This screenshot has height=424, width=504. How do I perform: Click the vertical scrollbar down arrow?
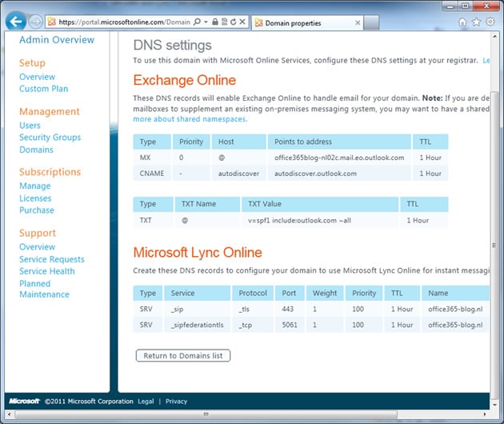coord(494,404)
